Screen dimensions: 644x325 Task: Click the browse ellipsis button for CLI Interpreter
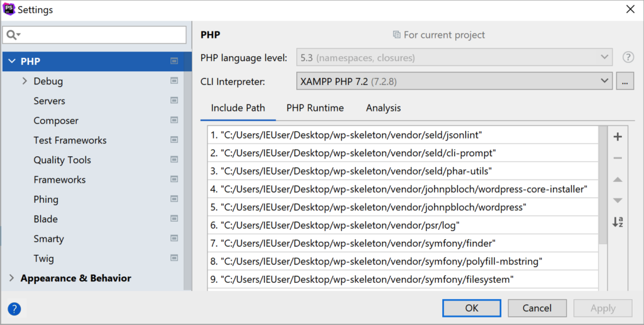[x=625, y=81]
